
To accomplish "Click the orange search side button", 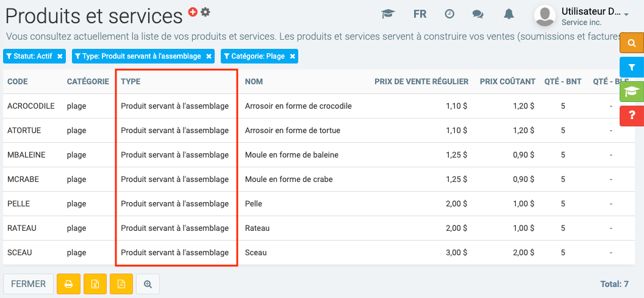I will 632,43.
